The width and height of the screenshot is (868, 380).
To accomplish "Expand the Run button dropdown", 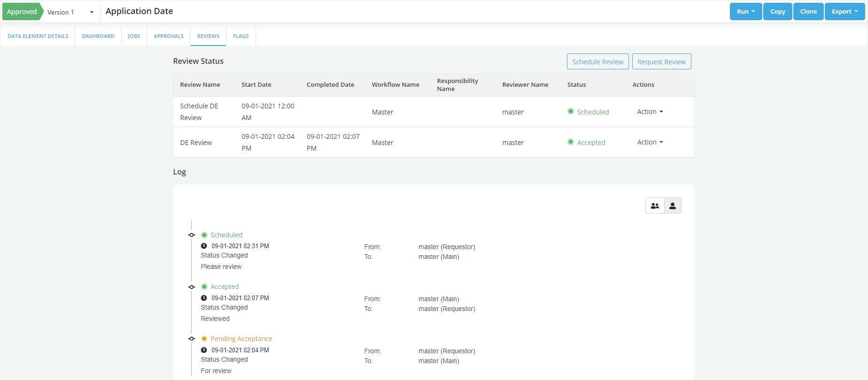I will 745,12.
